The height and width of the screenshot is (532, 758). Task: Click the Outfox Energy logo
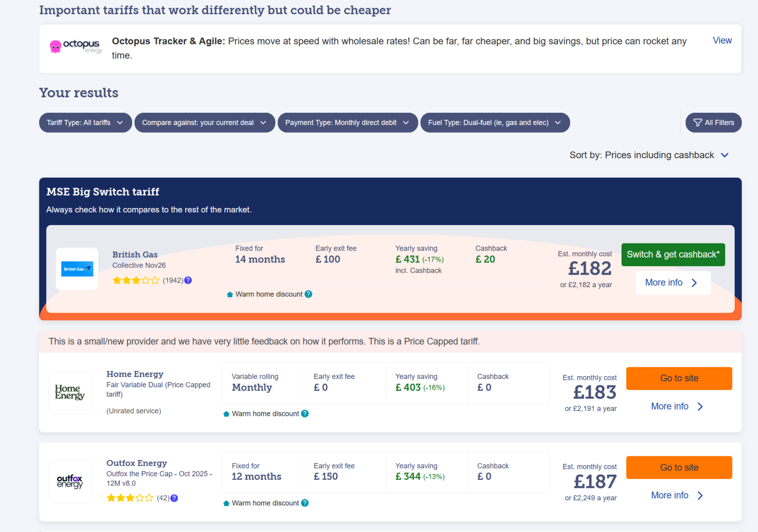pyautogui.click(x=70, y=481)
